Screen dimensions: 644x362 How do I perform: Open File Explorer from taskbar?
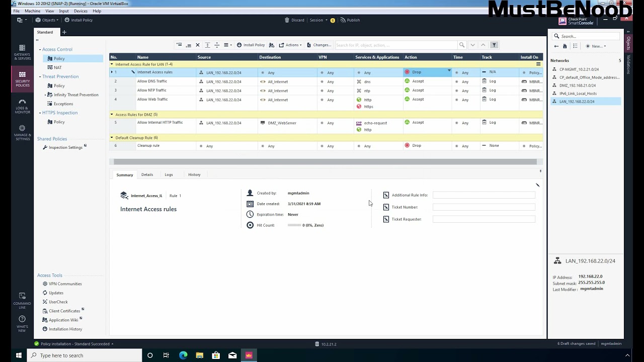click(200, 355)
